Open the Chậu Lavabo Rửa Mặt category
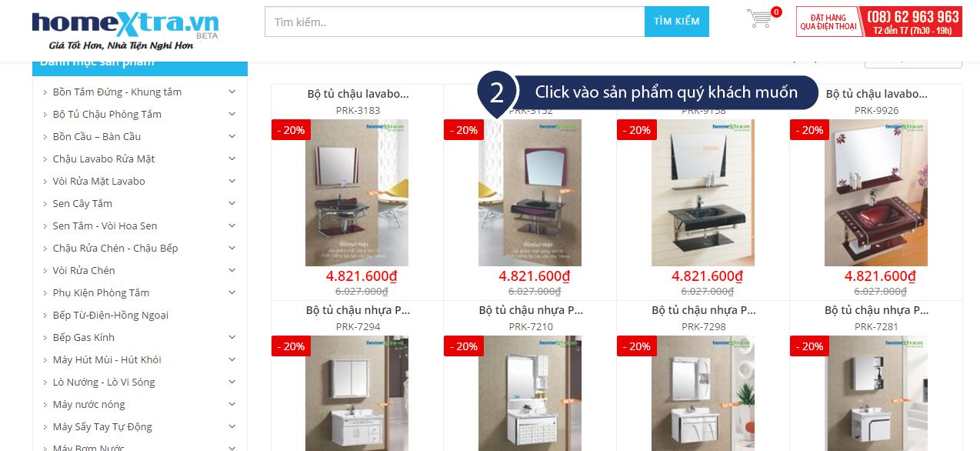This screenshot has width=980, height=451. pyautogui.click(x=104, y=159)
